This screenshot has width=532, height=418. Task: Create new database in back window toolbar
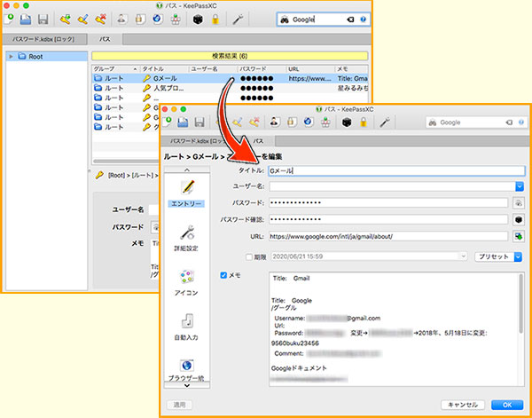coord(9,20)
